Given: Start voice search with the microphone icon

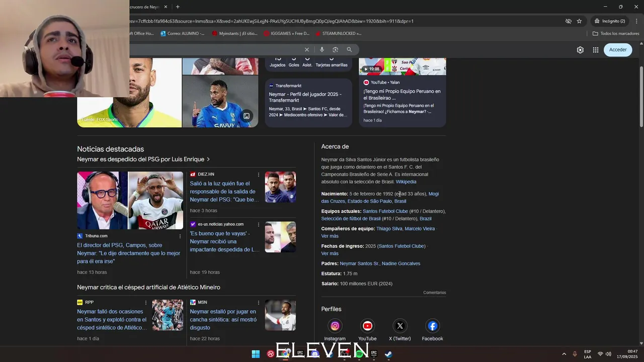Looking at the screenshot, I should 321,49.
